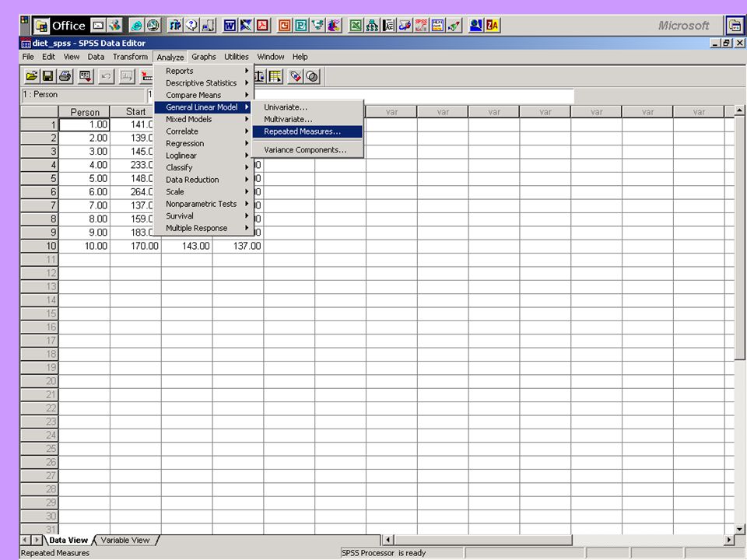Viewport: 747px width, 560px height.
Task: Select row number 10 header
Action: (x=40, y=247)
